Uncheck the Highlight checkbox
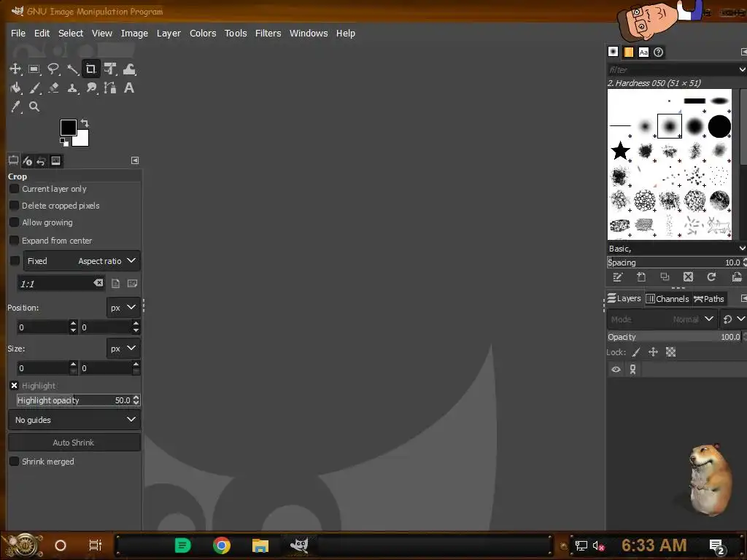Viewport: 747px width, 560px height. click(15, 386)
